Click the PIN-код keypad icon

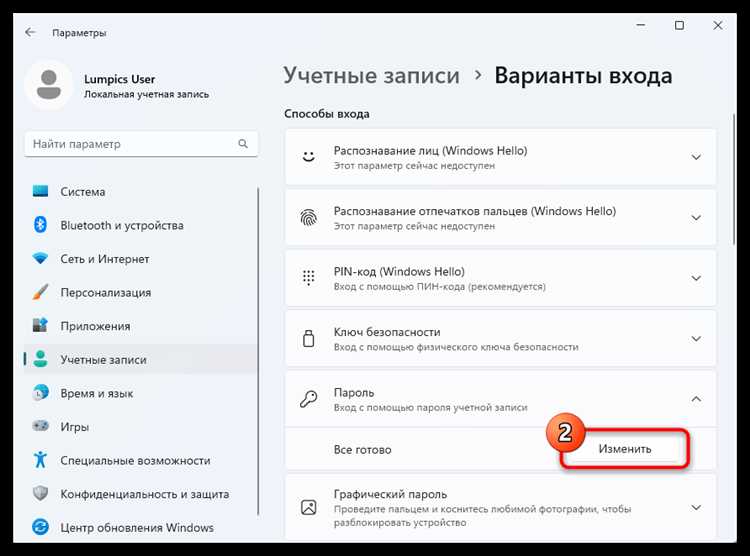[309, 278]
